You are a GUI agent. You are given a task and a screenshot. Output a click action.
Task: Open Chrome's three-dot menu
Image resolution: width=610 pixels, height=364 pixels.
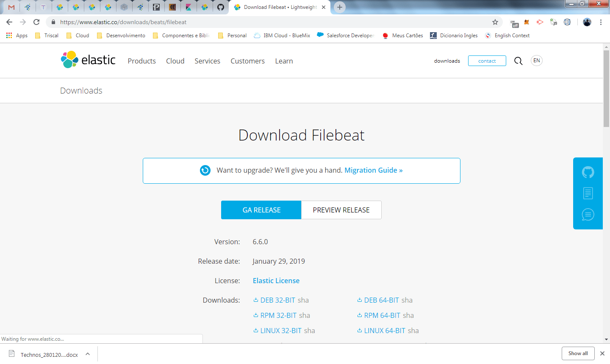pyautogui.click(x=601, y=22)
